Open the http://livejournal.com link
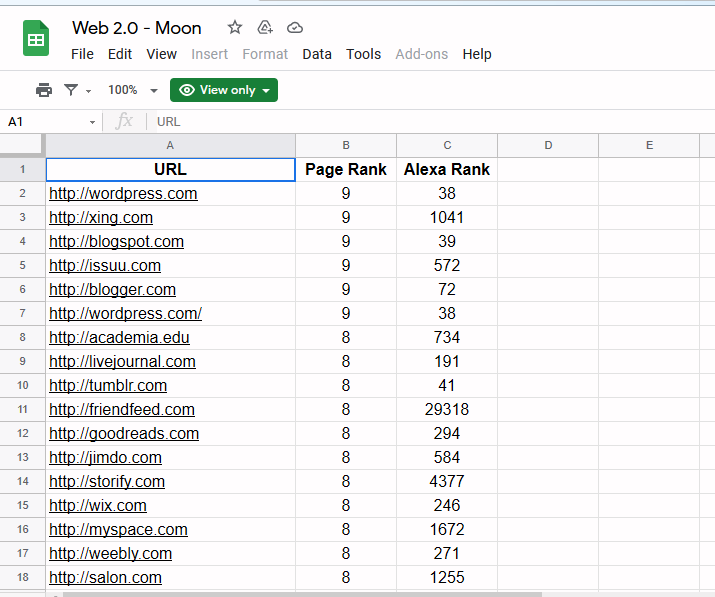Screen dimensions: 715x597 tap(122, 362)
